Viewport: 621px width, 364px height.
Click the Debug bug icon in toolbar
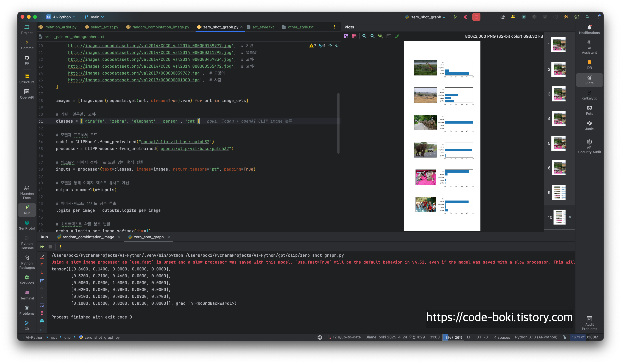(466, 17)
